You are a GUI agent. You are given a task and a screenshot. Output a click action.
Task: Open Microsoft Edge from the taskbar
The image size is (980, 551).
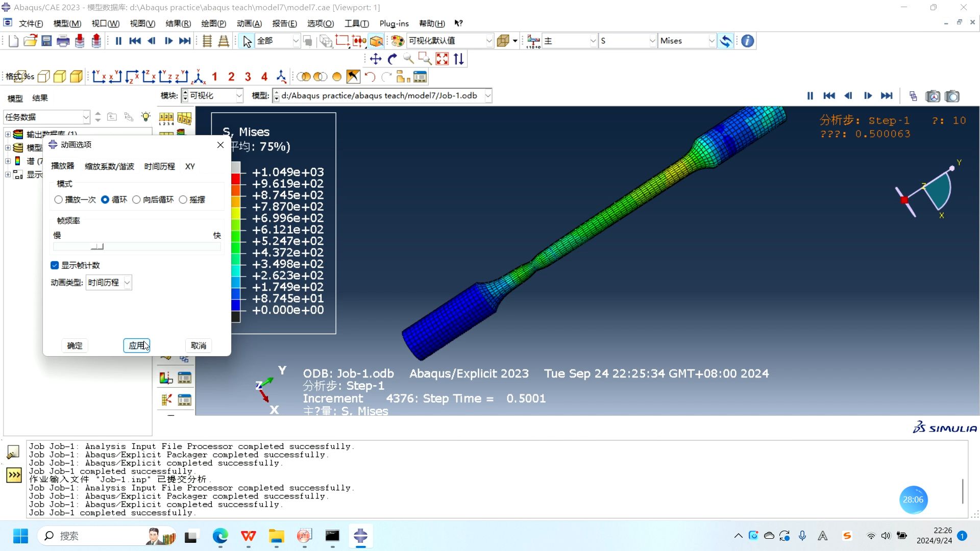(220, 536)
